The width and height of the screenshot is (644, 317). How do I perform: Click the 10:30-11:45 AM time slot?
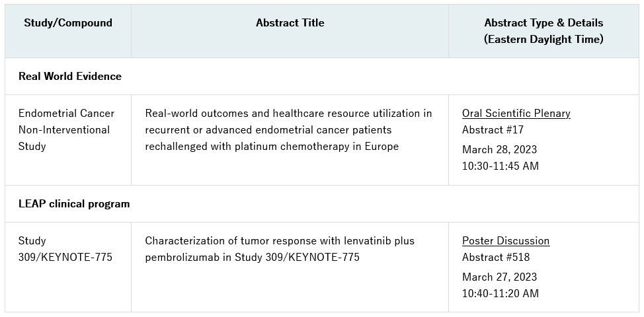(501, 166)
